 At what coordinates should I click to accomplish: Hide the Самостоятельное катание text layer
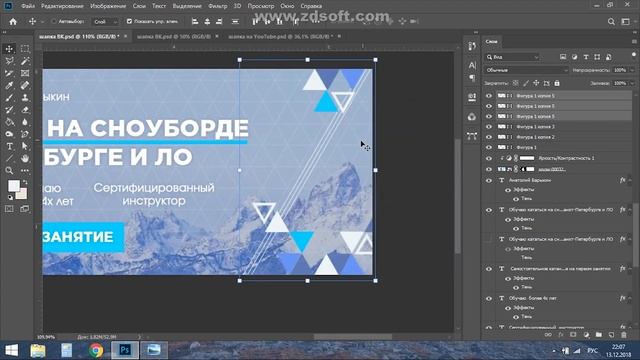click(489, 269)
